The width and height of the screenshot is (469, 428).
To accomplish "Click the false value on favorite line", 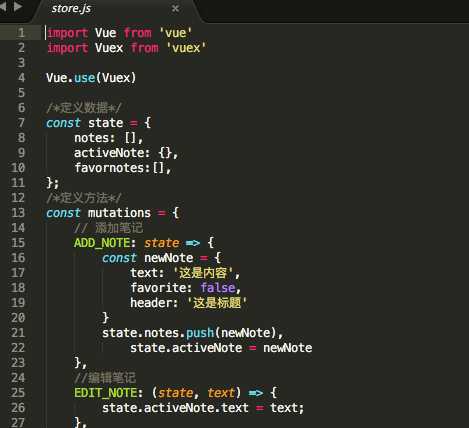I will click(x=218, y=288).
